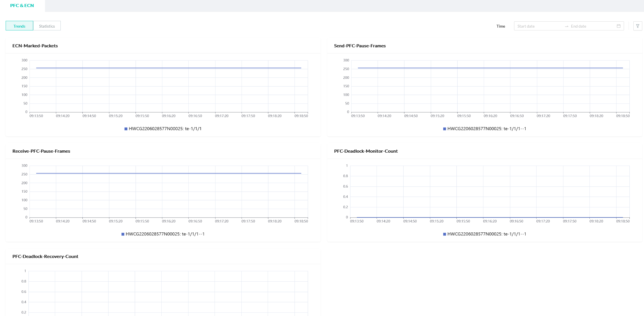Click the data line in ECN-Marked-Packets chart
Image resolution: width=644 pixels, height=316 pixels.
tap(169, 68)
